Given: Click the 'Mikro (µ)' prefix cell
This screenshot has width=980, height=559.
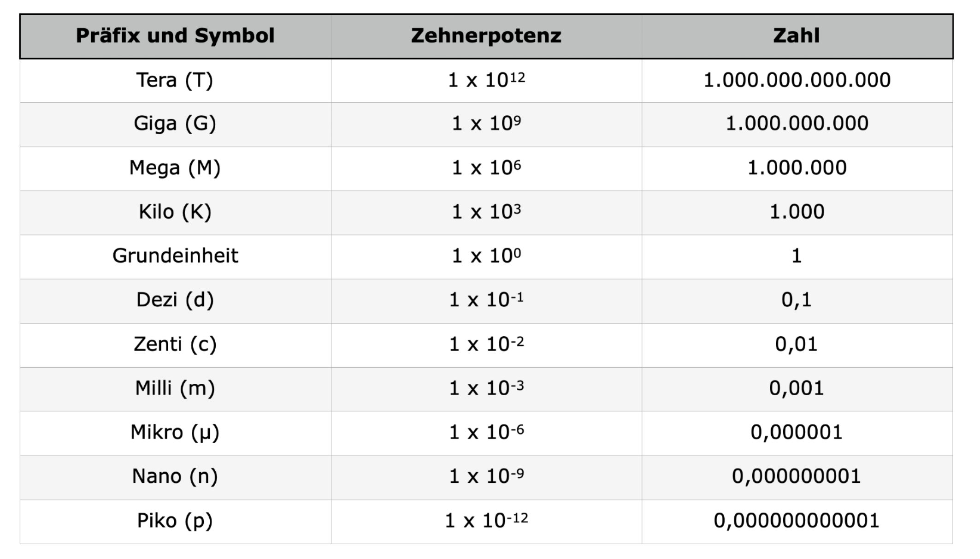Looking at the screenshot, I should click(175, 433).
